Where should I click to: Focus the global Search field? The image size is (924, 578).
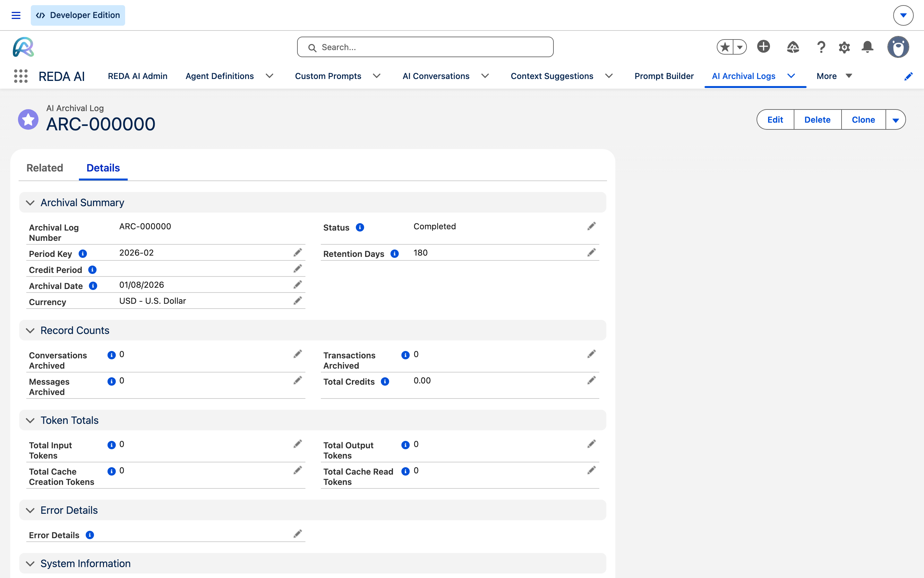(425, 47)
